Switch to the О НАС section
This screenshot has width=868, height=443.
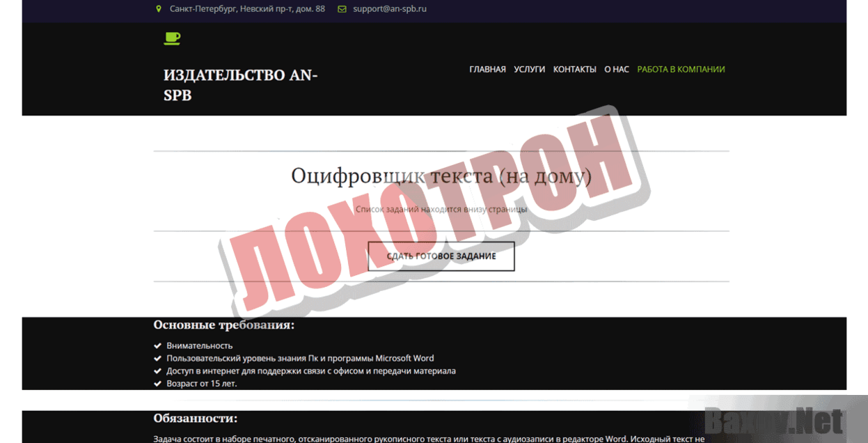click(x=616, y=69)
